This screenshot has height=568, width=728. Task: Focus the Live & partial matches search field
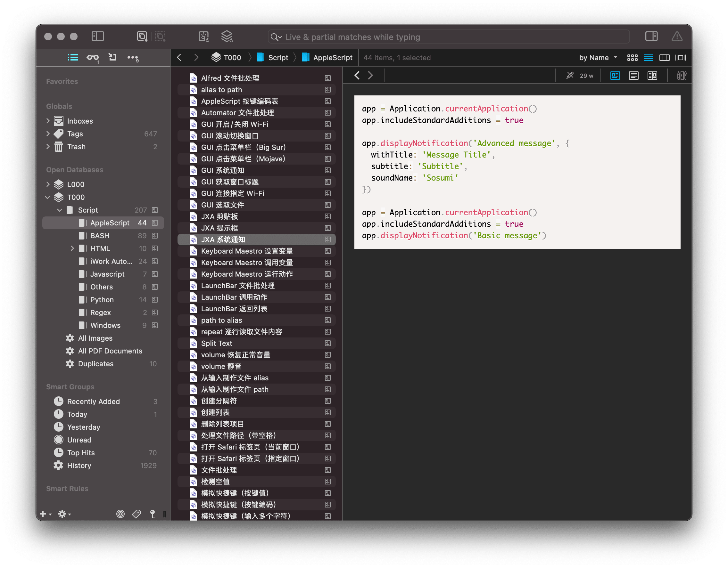(x=449, y=37)
